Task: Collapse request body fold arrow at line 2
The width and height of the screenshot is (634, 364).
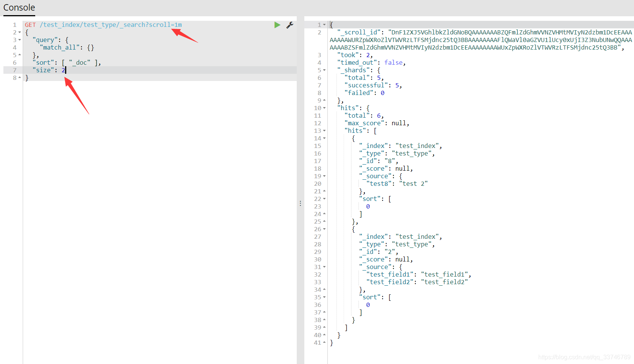Action: (20, 33)
